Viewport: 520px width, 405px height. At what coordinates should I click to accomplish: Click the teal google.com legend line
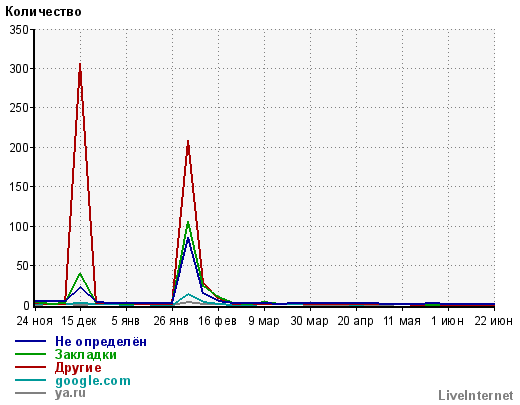[30, 380]
